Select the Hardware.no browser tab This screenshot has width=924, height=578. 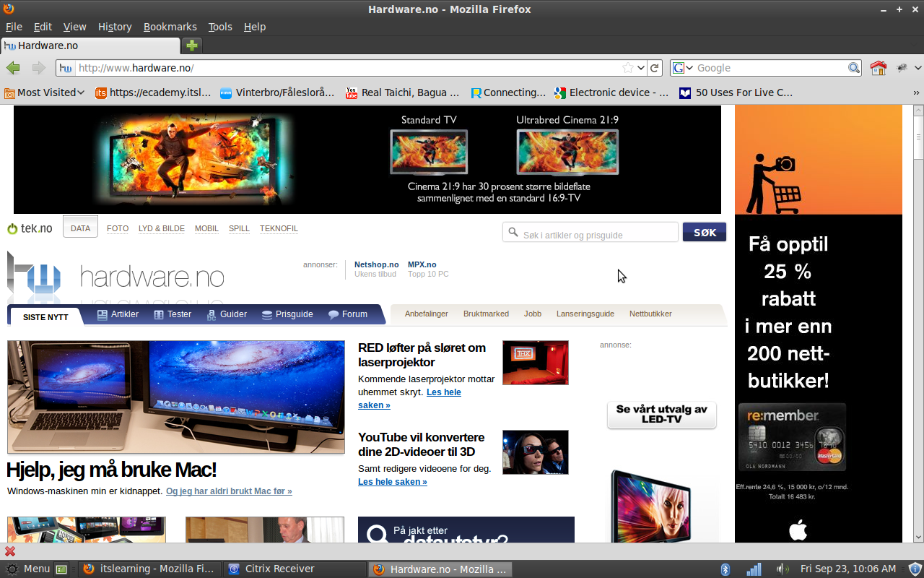pyautogui.click(x=90, y=46)
